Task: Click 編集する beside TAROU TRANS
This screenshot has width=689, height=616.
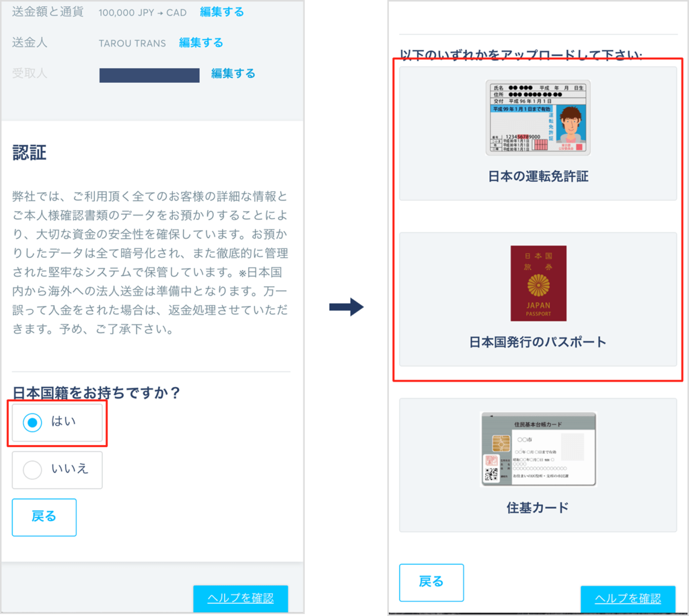Action: pos(201,42)
